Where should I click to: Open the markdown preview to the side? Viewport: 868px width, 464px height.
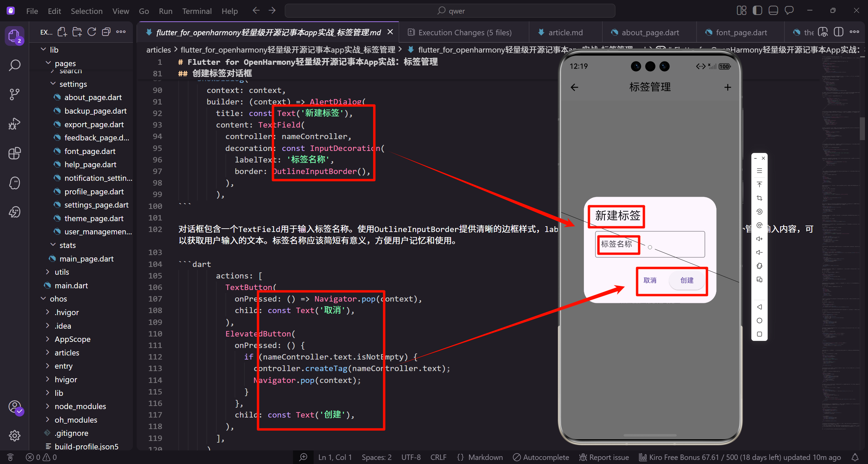pos(823,32)
